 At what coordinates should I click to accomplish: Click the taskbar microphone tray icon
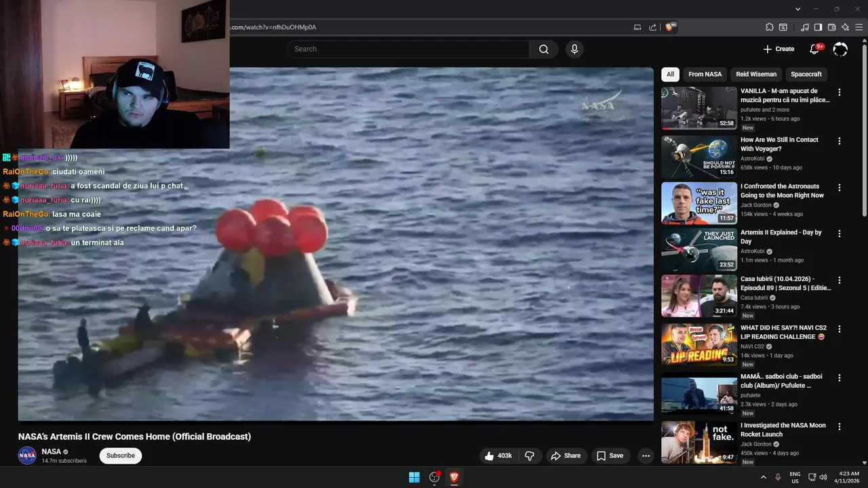click(x=778, y=477)
